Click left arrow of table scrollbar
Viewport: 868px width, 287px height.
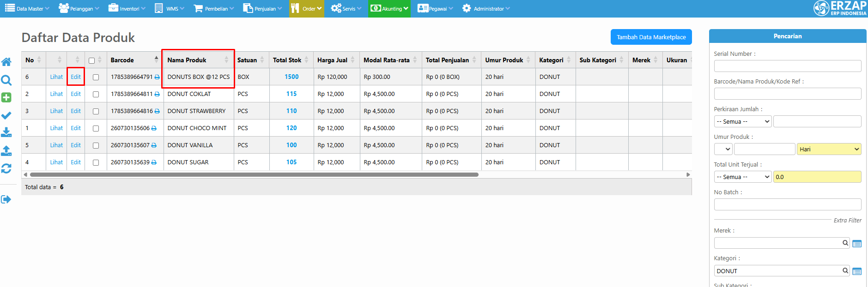tap(25, 174)
